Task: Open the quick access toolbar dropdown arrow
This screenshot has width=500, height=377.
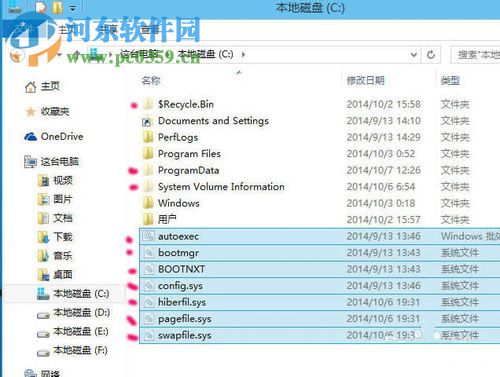Action: (x=73, y=8)
